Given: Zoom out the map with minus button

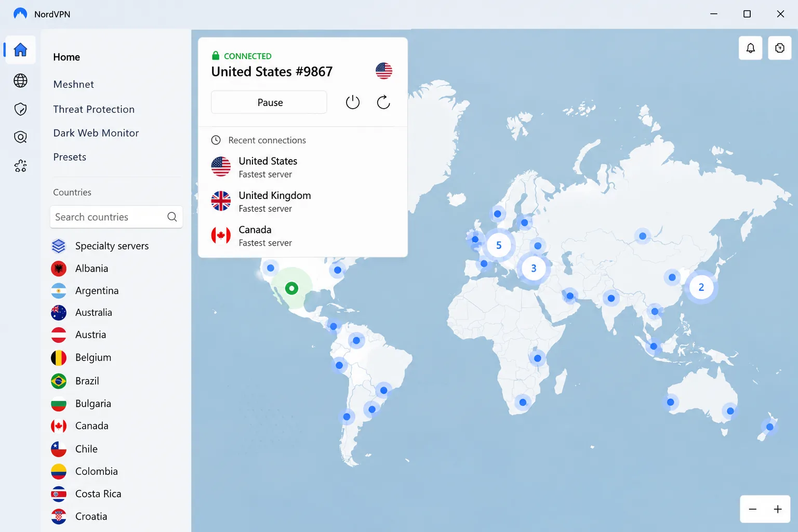Looking at the screenshot, I should [x=753, y=509].
